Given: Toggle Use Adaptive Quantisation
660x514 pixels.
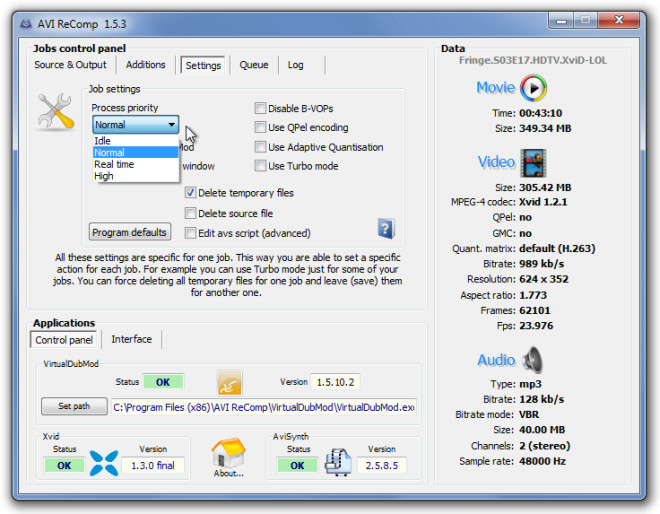Looking at the screenshot, I should 261,147.
